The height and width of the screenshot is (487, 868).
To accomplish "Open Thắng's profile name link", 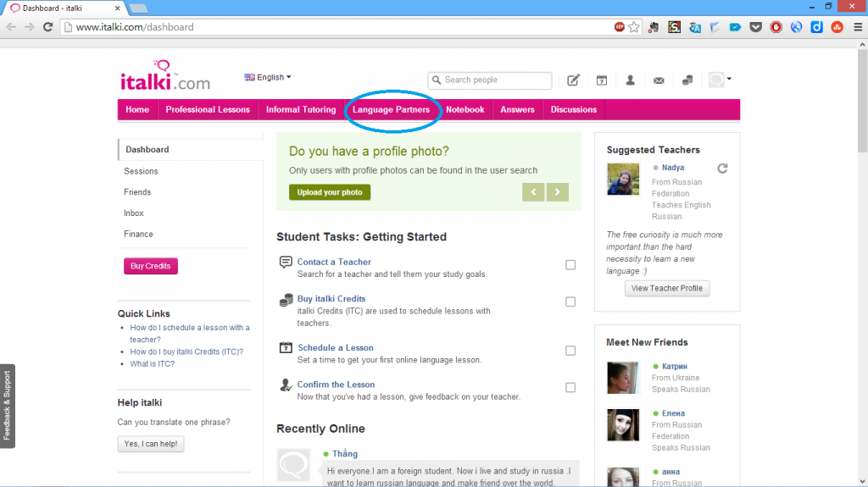I will 345,454.
